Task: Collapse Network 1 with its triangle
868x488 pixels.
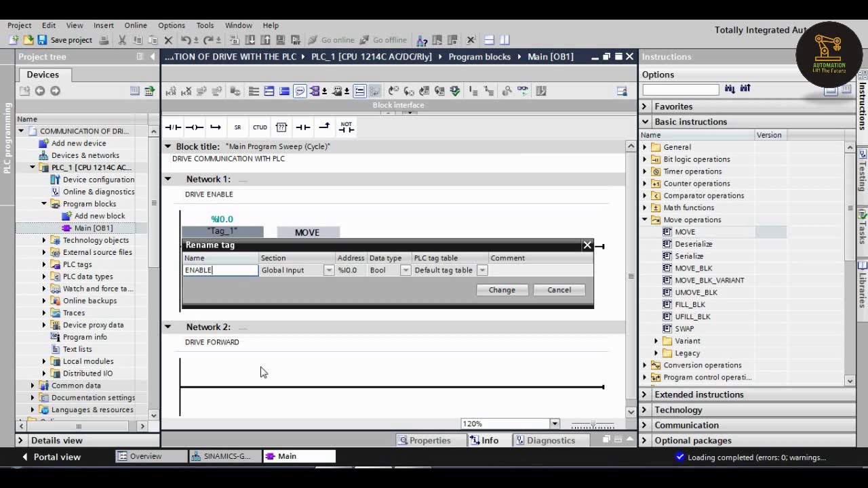Action: point(167,179)
